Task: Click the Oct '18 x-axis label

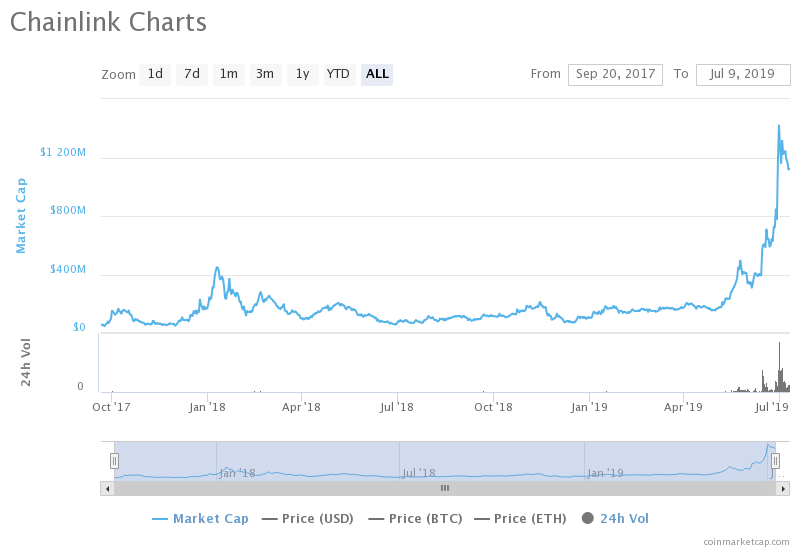Action: click(x=493, y=407)
